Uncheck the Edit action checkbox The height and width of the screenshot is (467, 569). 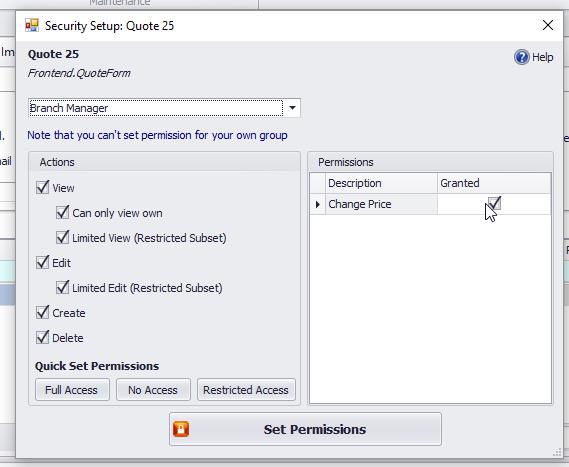coord(42,262)
